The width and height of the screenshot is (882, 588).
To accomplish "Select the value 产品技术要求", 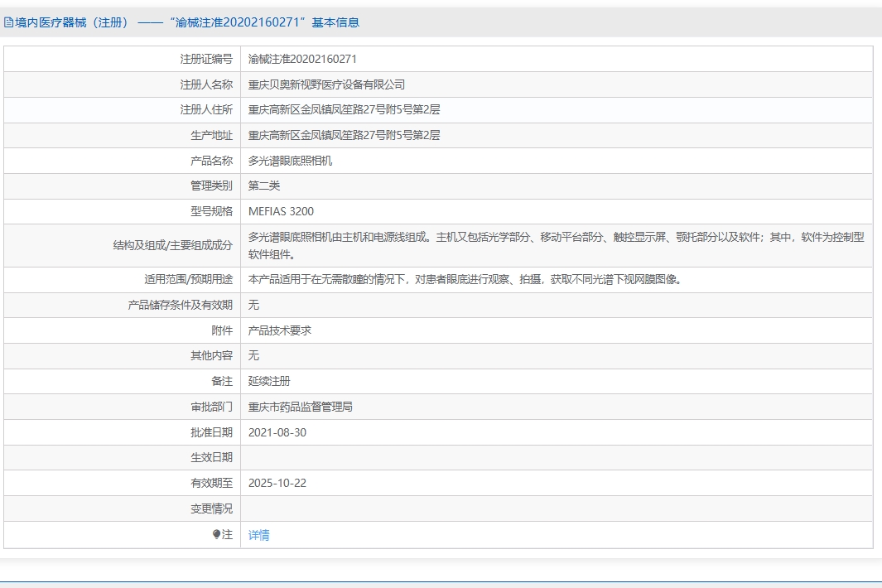I will 280,331.
